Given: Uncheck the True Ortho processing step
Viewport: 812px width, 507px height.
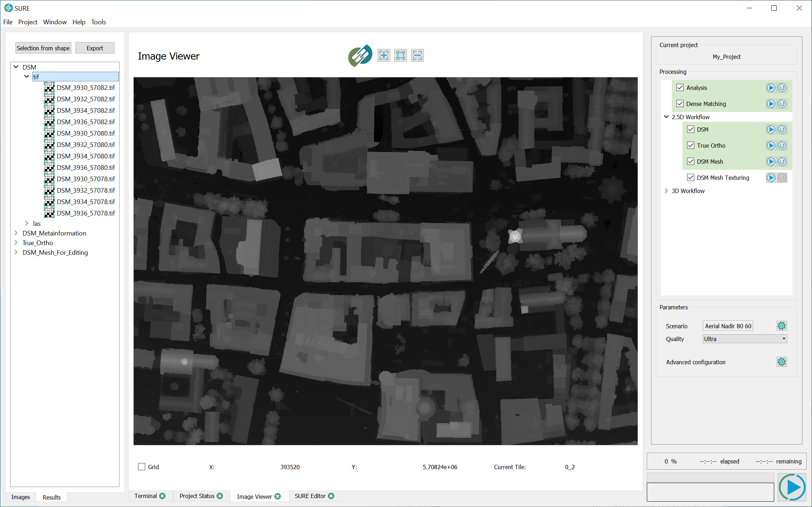Looking at the screenshot, I should pos(691,146).
